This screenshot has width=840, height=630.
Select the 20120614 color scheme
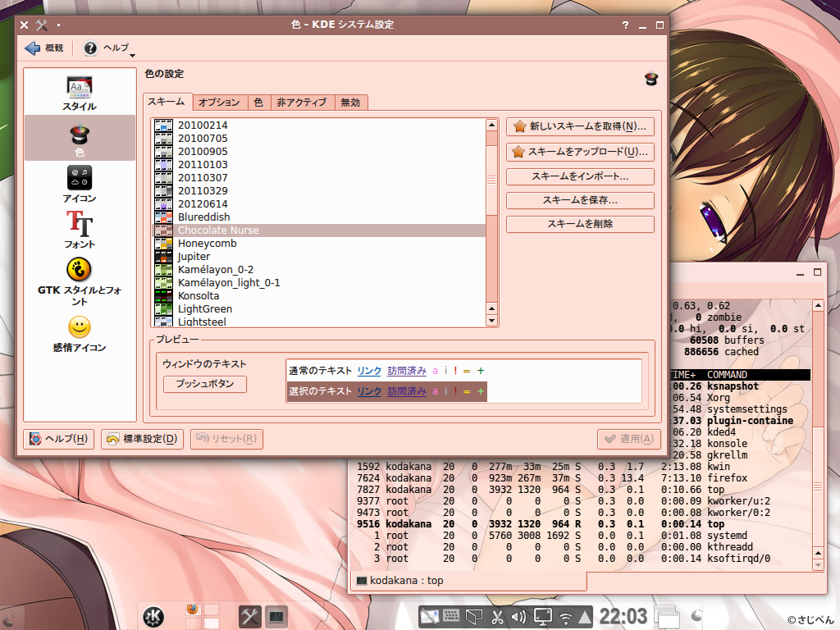(319, 204)
